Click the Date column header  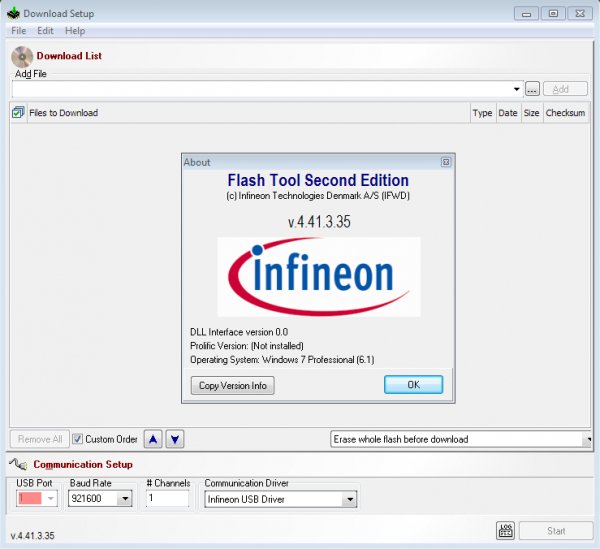pyautogui.click(x=508, y=113)
